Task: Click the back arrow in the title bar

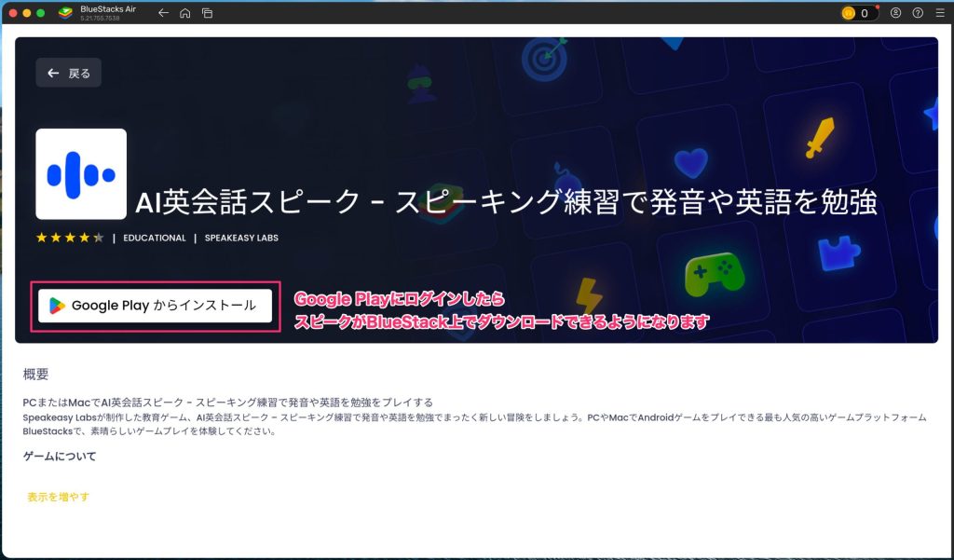Action: 163,13
